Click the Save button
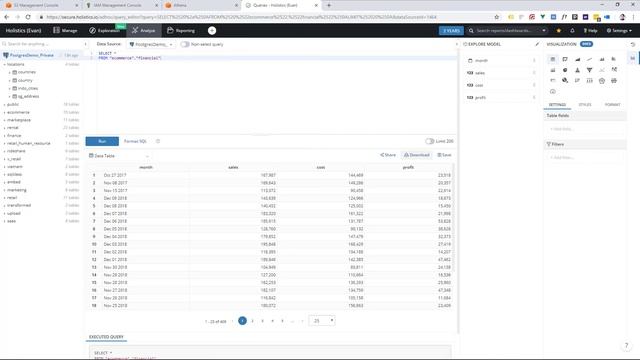 [x=444, y=155]
